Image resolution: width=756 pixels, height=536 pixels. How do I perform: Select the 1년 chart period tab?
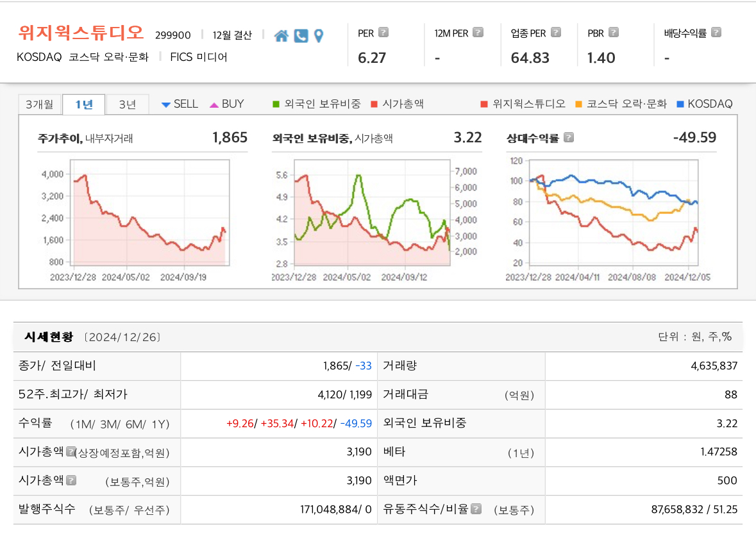click(x=84, y=105)
